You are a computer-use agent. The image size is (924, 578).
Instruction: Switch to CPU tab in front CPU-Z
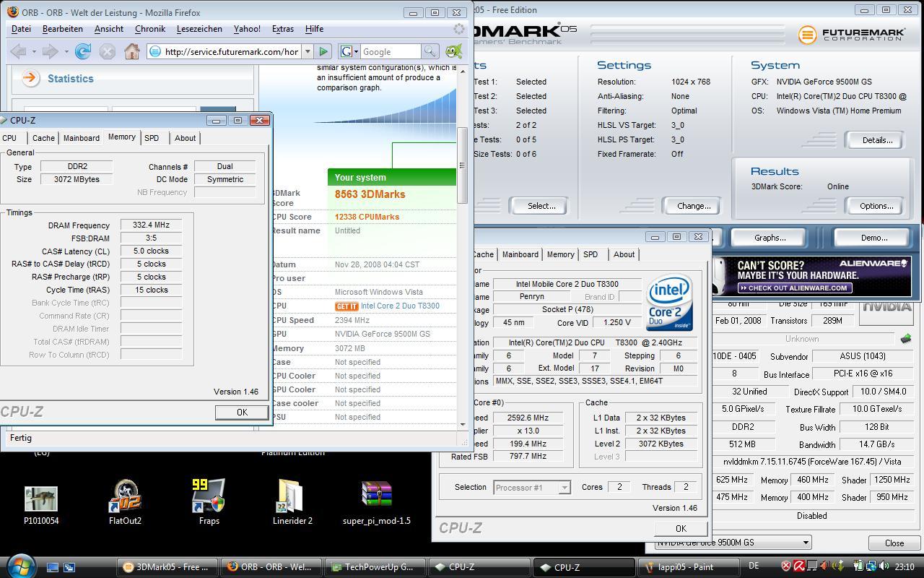9,138
